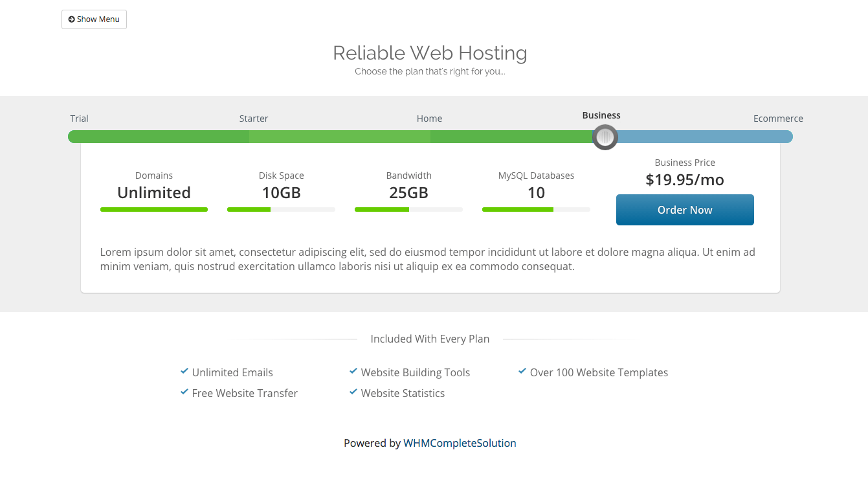Click the checkmark beside Website Building Tools
The width and height of the screenshot is (868, 498).
pyautogui.click(x=353, y=372)
